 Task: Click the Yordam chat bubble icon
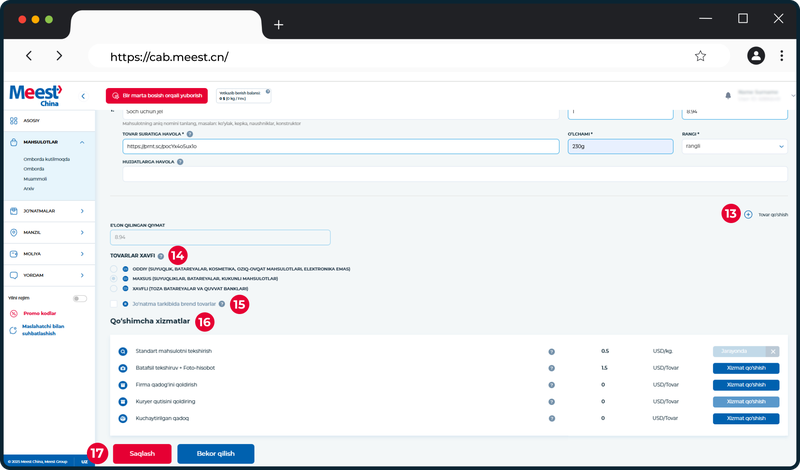(x=14, y=275)
